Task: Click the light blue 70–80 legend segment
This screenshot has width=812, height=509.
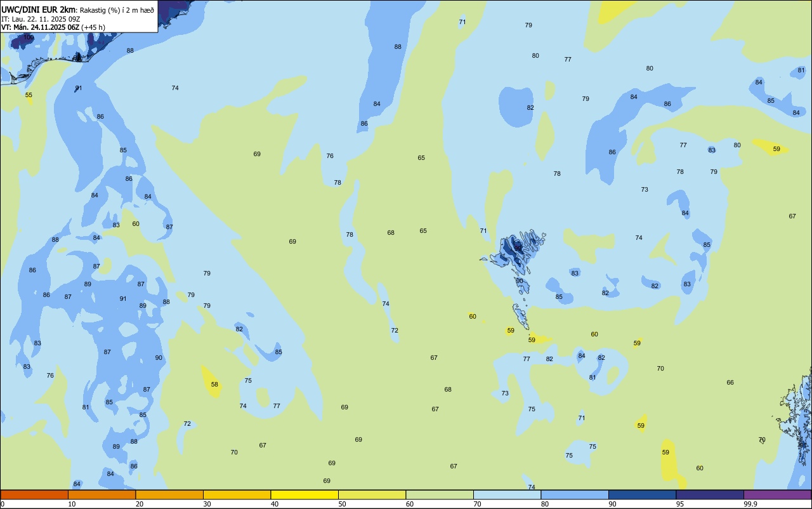Action: [x=507, y=494]
